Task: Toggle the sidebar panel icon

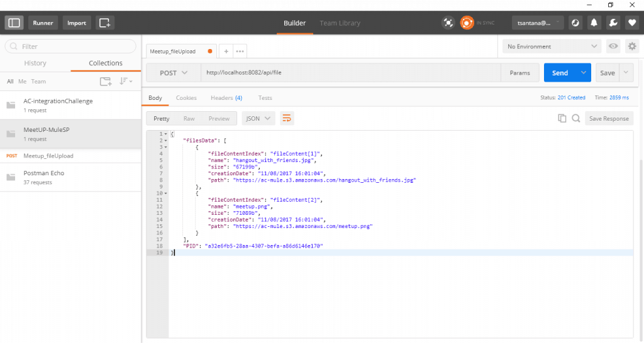Action: click(14, 23)
